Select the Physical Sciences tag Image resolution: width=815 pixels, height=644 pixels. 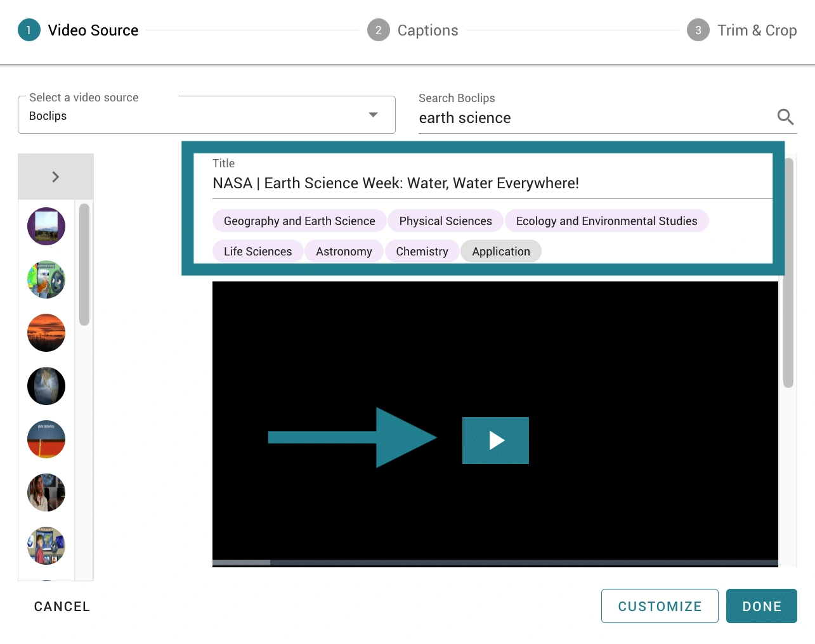pos(445,221)
